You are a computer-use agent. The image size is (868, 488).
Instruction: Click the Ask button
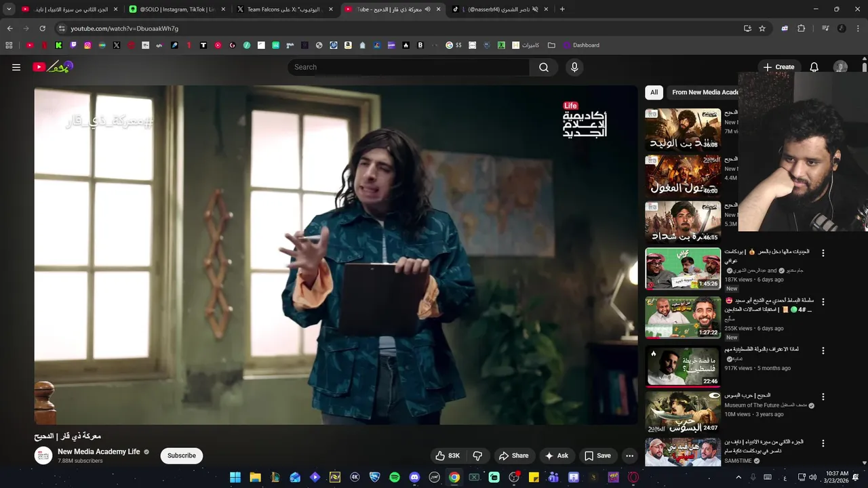click(557, 455)
